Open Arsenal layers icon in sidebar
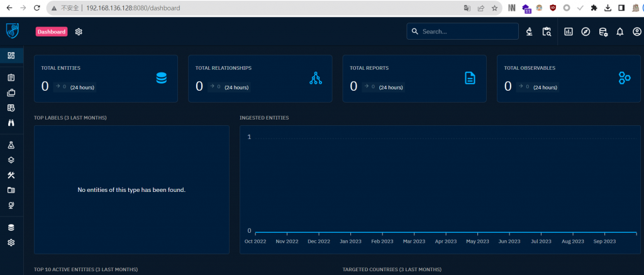 coord(11,160)
